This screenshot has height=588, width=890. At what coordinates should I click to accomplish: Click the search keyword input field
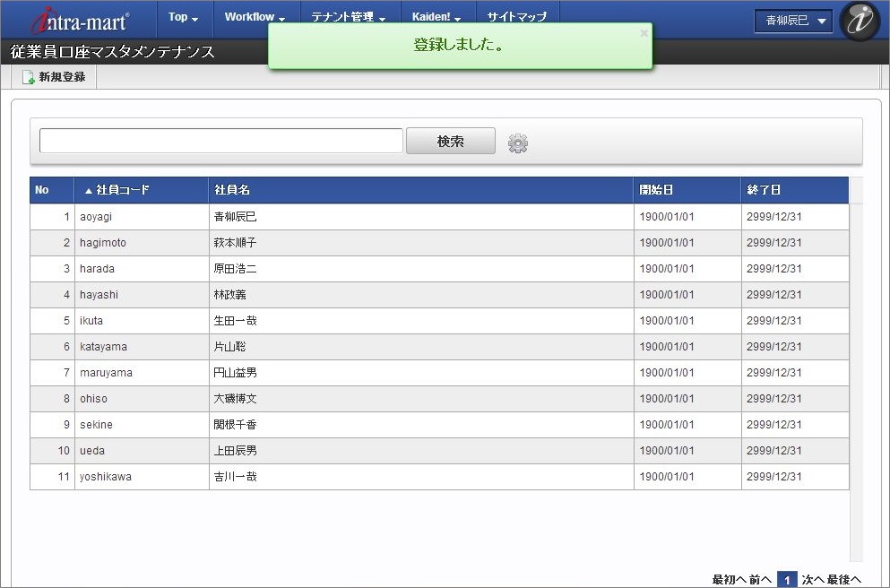point(220,141)
